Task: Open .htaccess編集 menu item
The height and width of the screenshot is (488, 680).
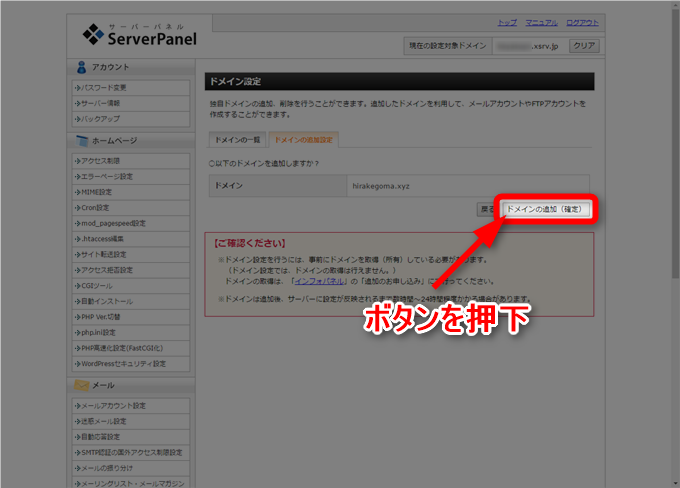Action: pyautogui.click(x=131, y=239)
